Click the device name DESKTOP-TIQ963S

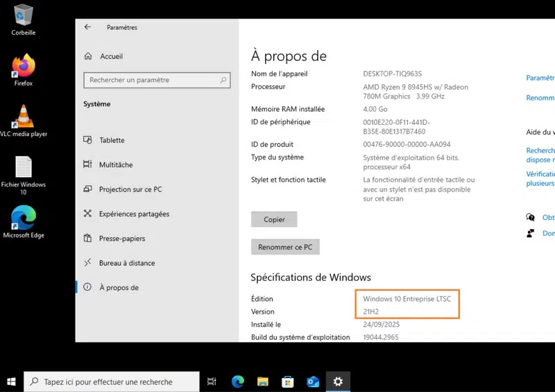392,74
